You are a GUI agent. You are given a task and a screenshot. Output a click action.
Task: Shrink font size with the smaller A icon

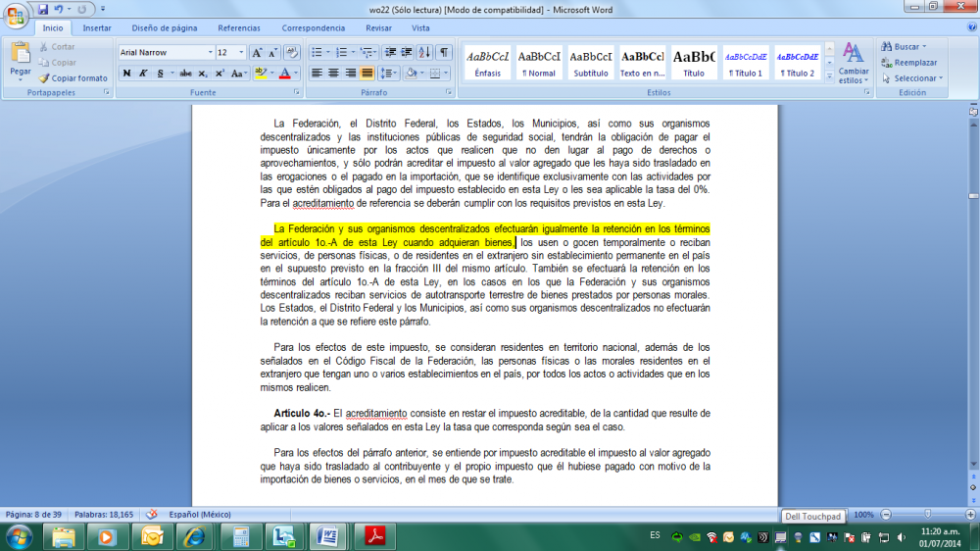click(272, 53)
